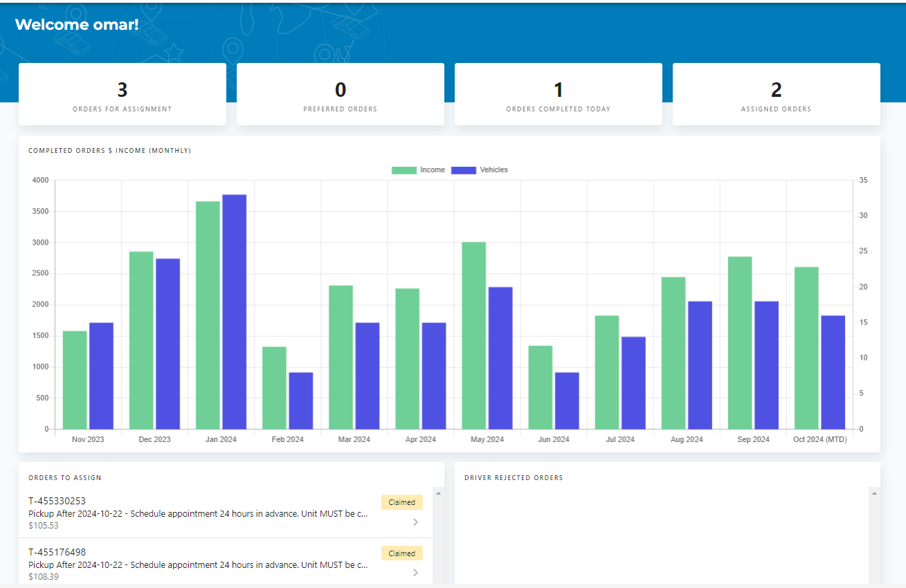Click the Jan 2024 Income bar

tap(208, 315)
